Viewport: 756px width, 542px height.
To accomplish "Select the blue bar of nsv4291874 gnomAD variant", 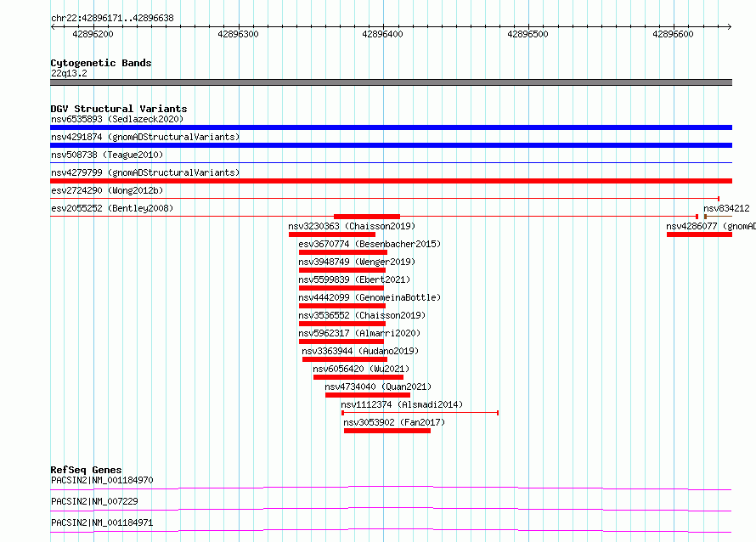I will point(391,145).
